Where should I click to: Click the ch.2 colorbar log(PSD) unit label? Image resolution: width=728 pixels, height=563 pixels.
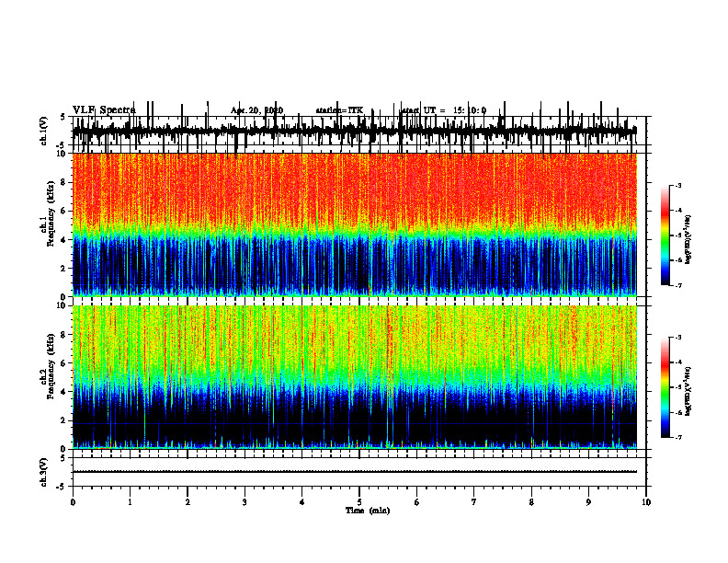pos(688,391)
